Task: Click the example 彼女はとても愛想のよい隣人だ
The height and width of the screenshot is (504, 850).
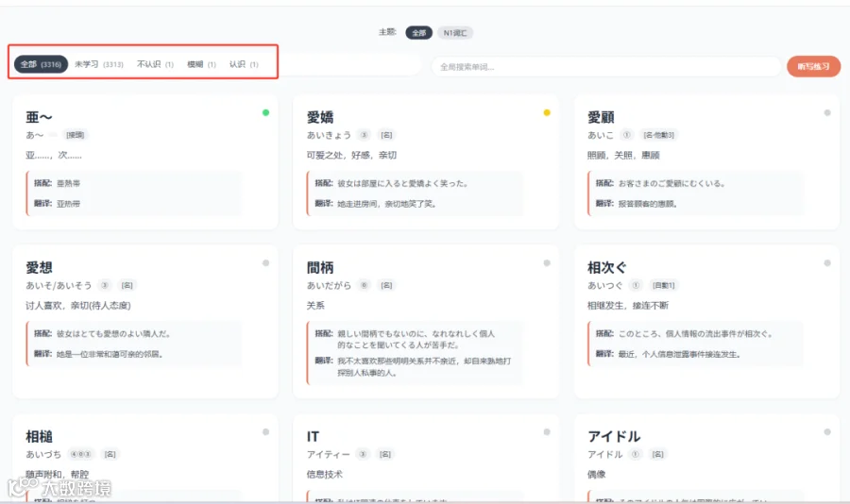Action: pos(113,334)
